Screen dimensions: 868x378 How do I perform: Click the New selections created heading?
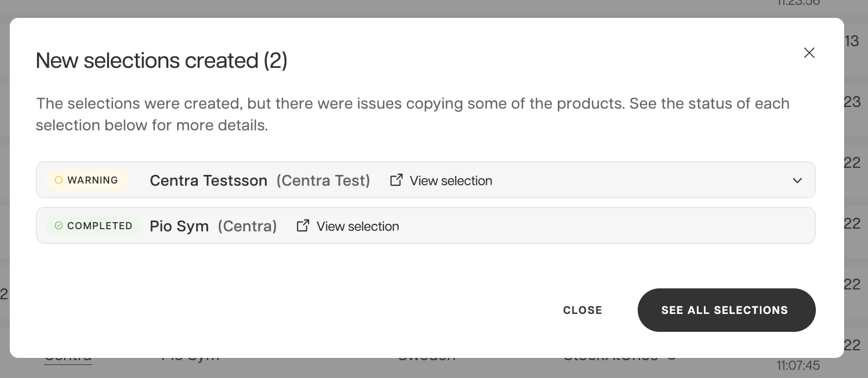(161, 60)
